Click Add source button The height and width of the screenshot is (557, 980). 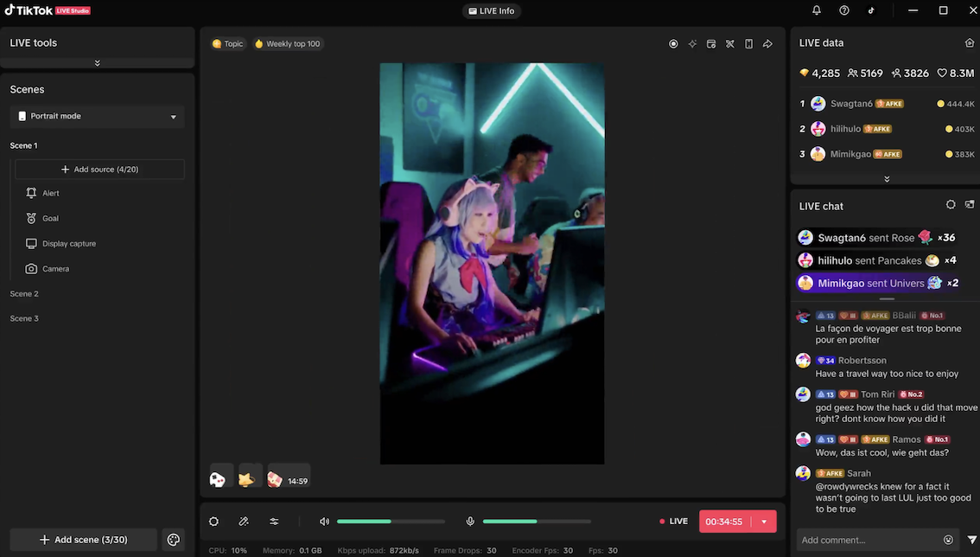point(99,170)
